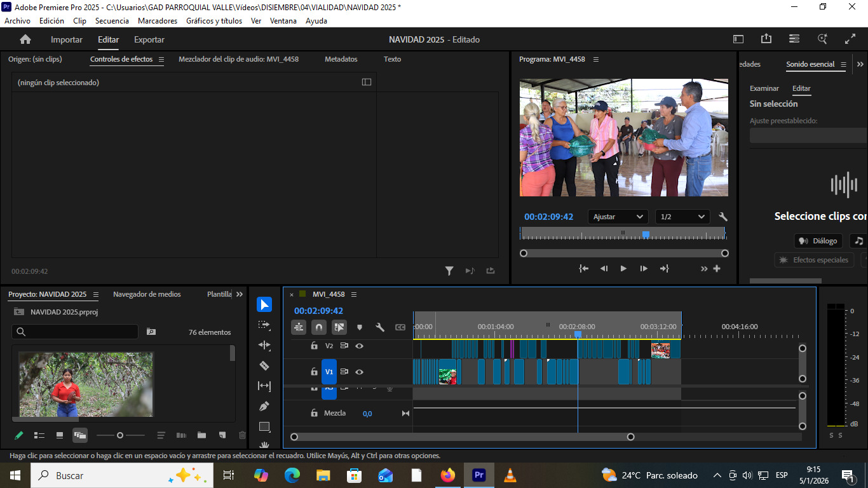
Task: Open the 1/2 playback resolution dropdown
Action: [682, 217]
